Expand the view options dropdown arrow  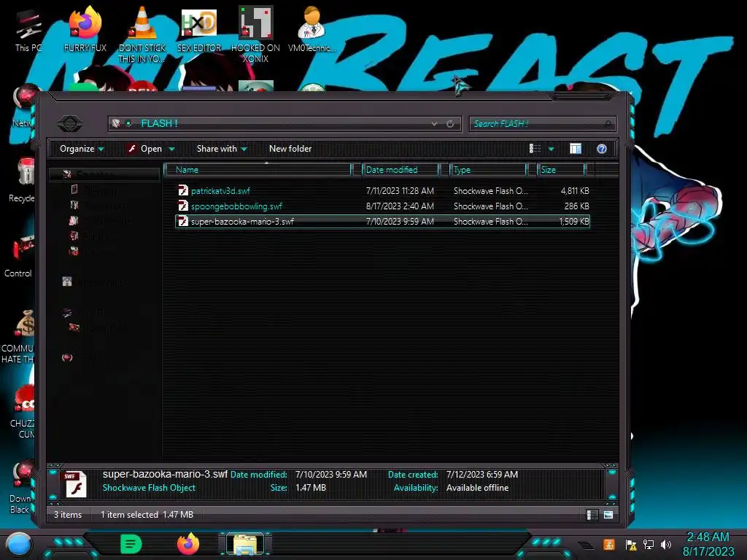point(551,149)
